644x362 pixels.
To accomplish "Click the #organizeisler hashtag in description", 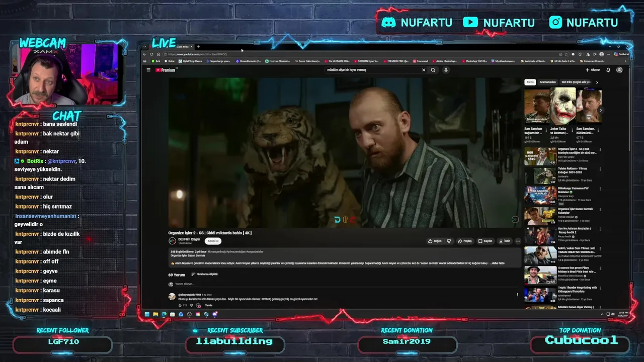I will tap(256, 252).
